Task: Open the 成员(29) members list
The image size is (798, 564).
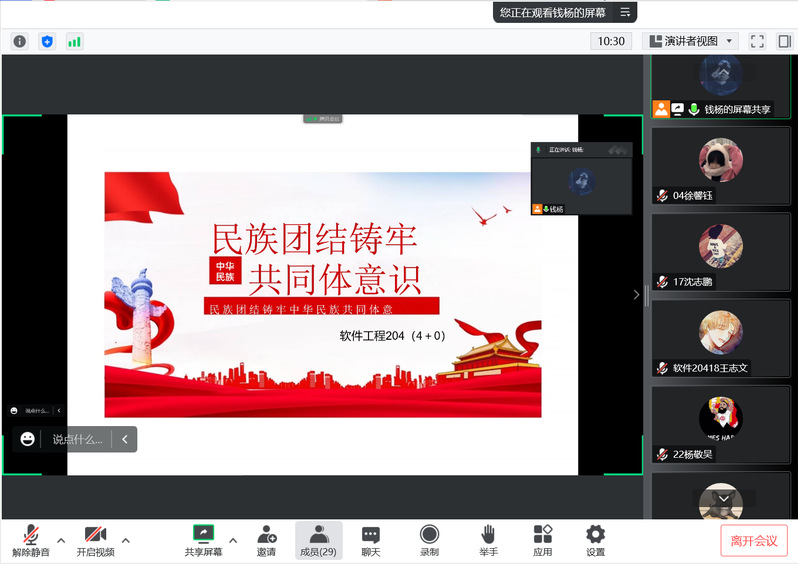Action: 318,540
